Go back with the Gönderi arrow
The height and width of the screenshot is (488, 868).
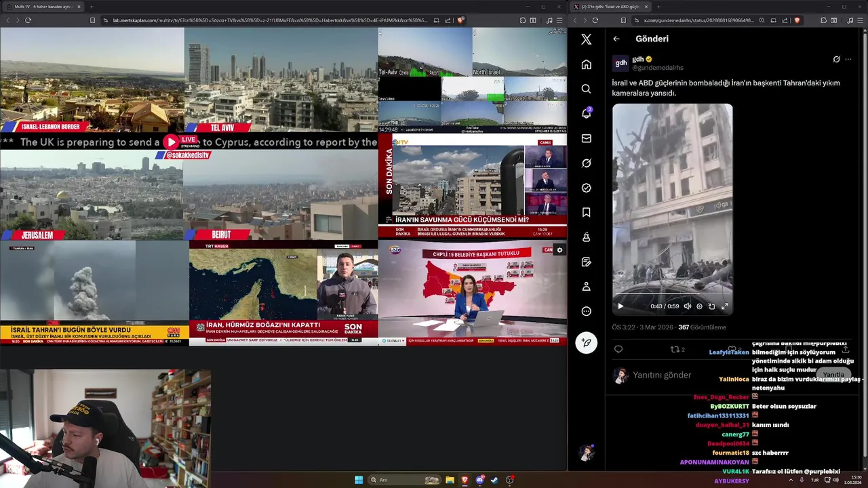[616, 39]
